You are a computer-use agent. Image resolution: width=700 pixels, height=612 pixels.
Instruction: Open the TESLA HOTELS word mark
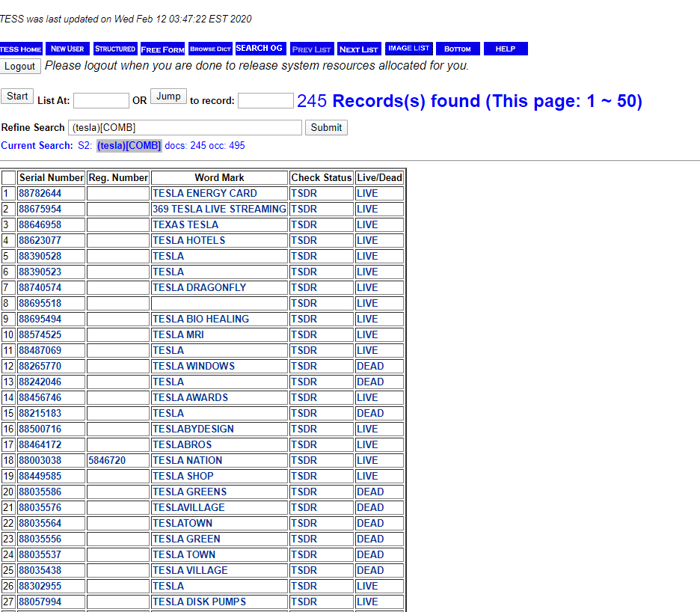coord(189,240)
